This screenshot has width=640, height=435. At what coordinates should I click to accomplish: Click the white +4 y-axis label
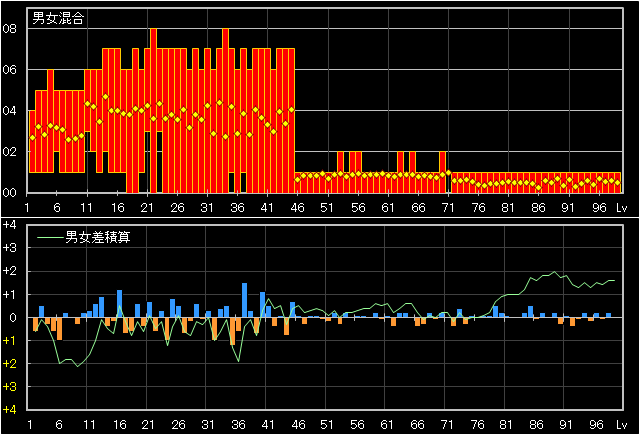pos(9,225)
